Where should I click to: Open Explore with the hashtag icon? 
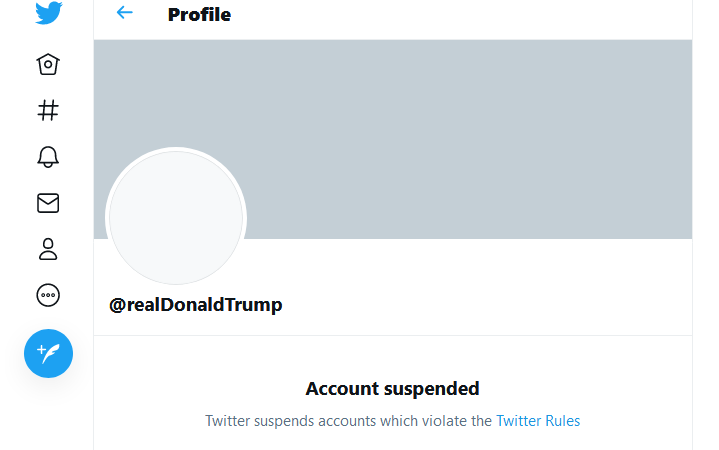tap(48, 110)
